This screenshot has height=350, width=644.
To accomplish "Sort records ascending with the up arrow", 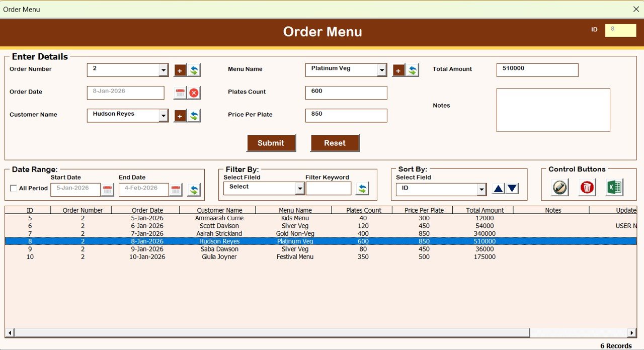I will [497, 188].
